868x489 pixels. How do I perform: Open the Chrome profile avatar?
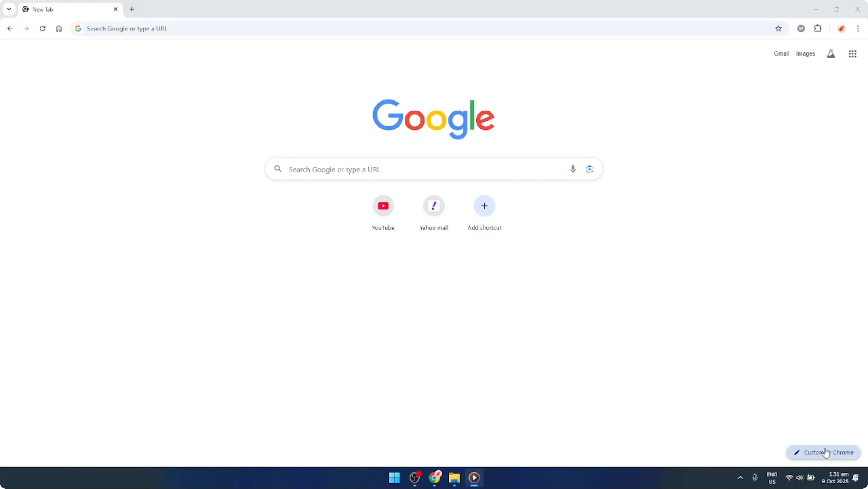[x=842, y=29]
